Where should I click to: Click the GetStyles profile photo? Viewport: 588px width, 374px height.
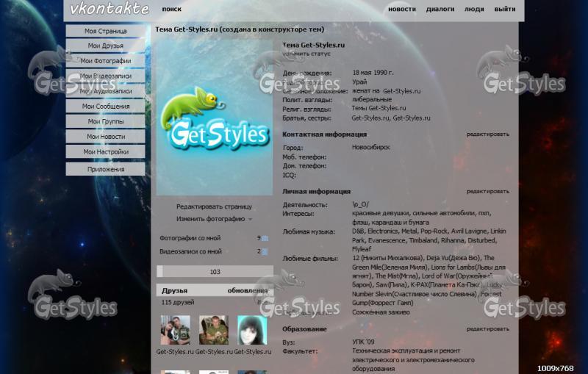(214, 117)
